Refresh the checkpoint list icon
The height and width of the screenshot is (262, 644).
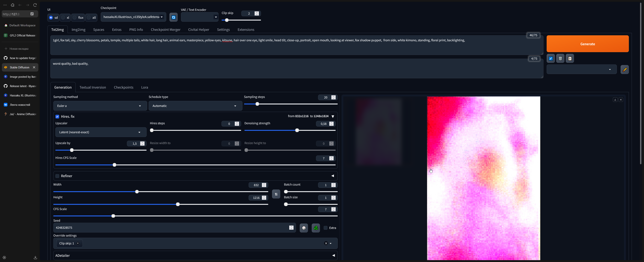pyautogui.click(x=174, y=17)
